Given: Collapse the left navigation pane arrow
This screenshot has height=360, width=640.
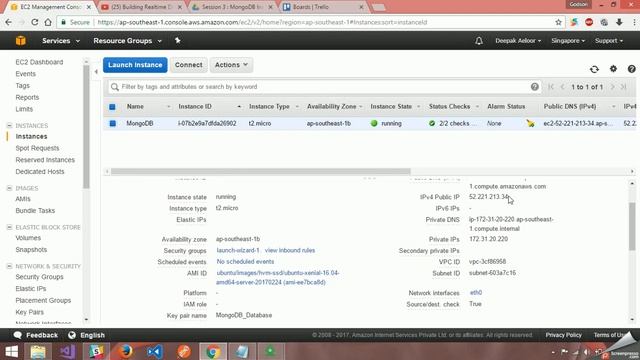Looking at the screenshot, I should (x=96, y=71).
